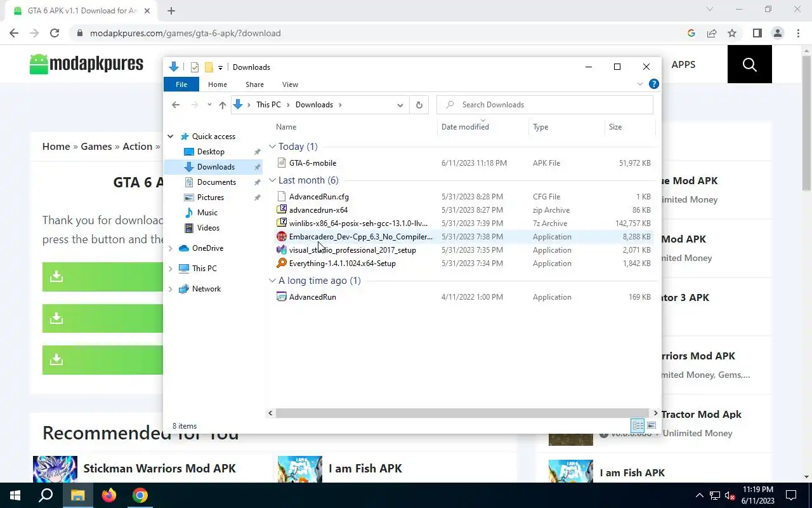This screenshot has width=812, height=508.
Task: Switch to Large icons view layout icon
Action: [652, 425]
